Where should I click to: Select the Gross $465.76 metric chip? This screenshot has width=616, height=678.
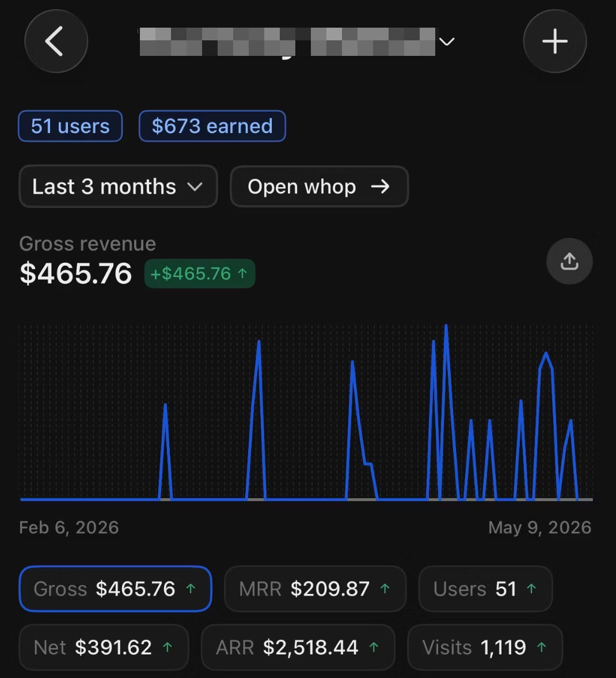pyautogui.click(x=115, y=589)
